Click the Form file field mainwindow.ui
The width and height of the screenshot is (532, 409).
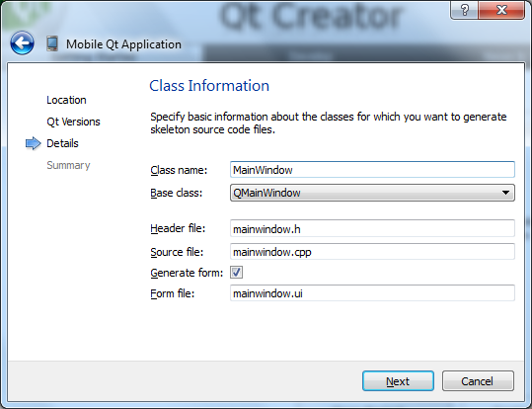(372, 292)
